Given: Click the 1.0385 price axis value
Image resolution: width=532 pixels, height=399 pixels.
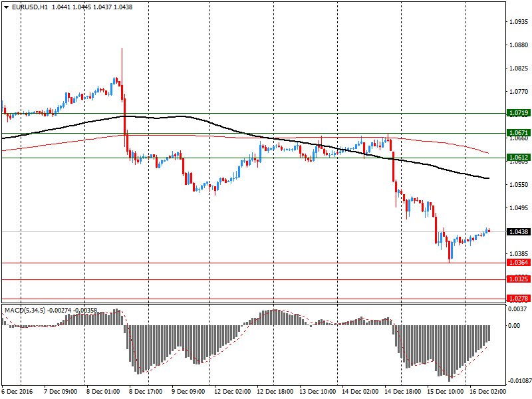Looking at the screenshot, I should (519, 254).
